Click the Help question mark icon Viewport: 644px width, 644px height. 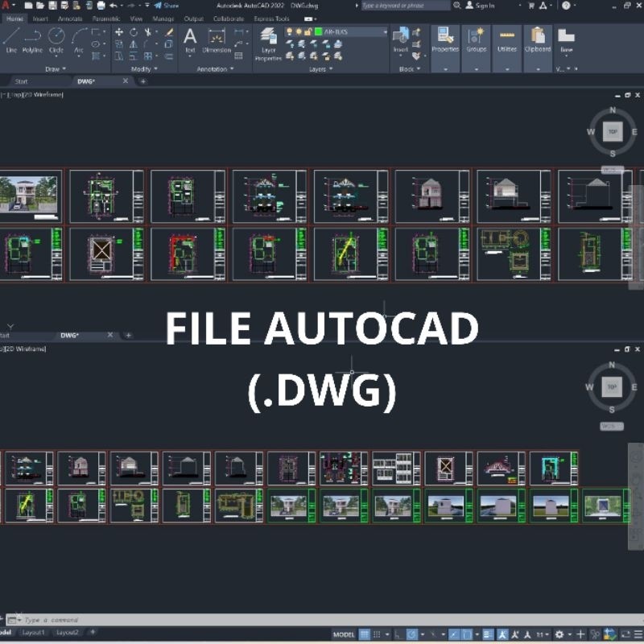pos(566,6)
